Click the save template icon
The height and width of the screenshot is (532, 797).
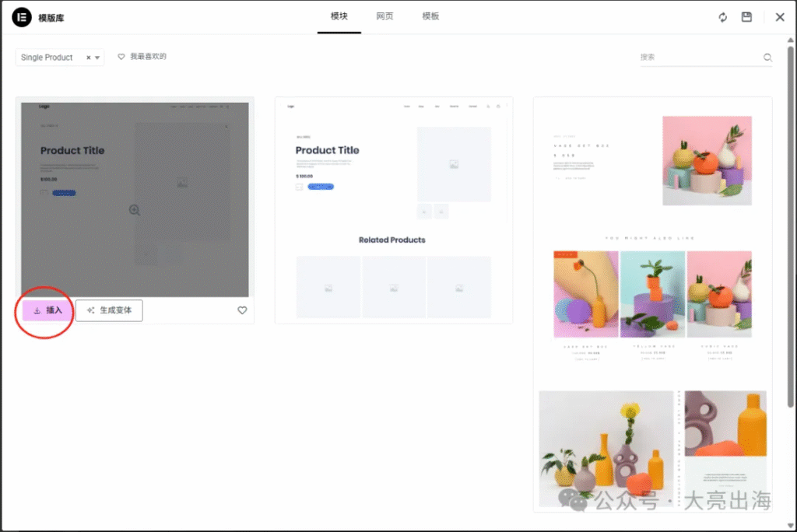pyautogui.click(x=746, y=17)
